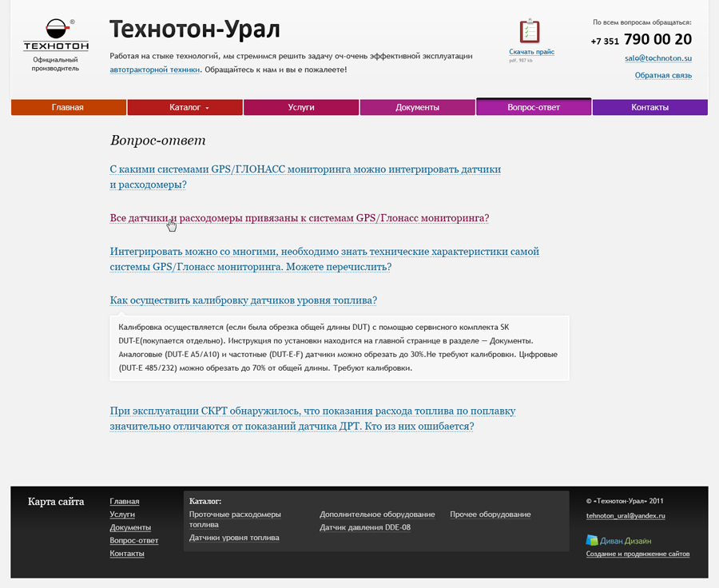Viewport: 719px width, 588px height.
Task: Open footer Главная link
Action: point(125,501)
